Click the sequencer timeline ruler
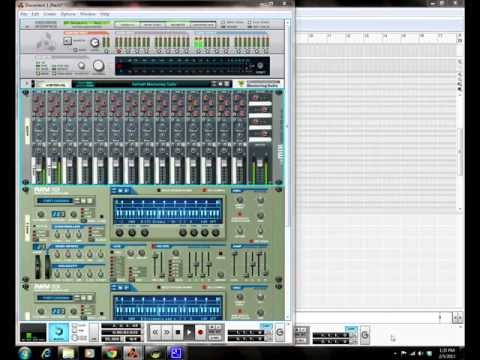480x360 pixels. pos(377,36)
